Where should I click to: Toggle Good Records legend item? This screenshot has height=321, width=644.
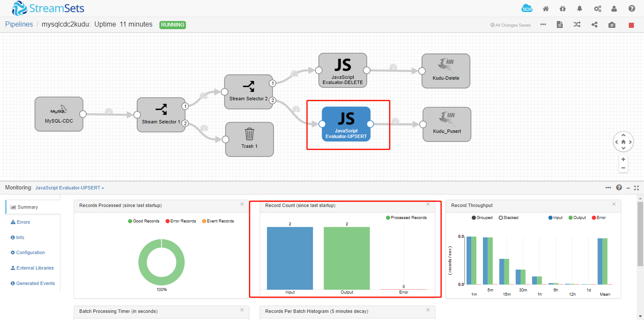pos(144,221)
